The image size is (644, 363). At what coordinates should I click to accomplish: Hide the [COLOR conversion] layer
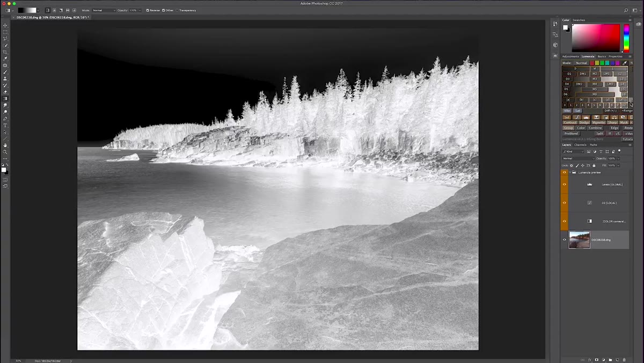564,221
